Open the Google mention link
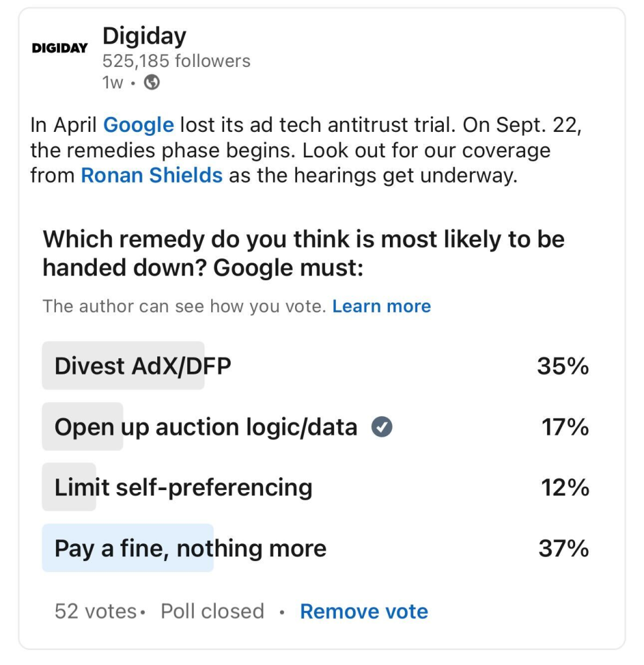 tap(138, 125)
